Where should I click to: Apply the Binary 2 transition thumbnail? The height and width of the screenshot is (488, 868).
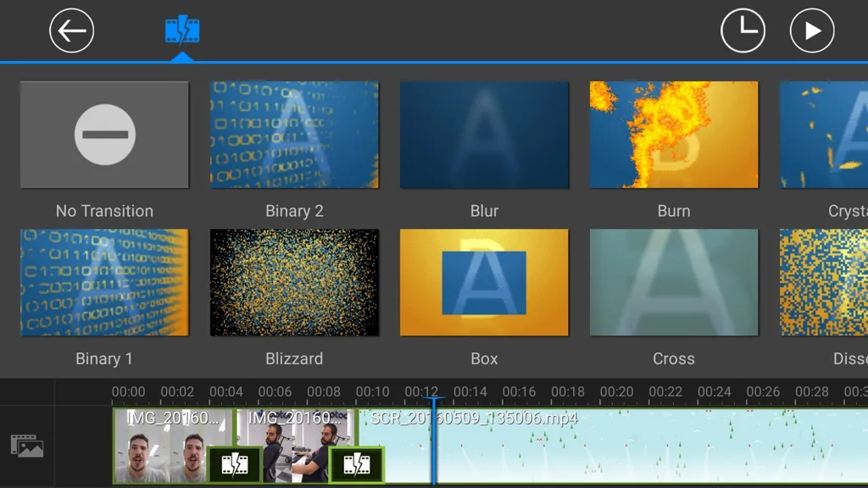294,135
